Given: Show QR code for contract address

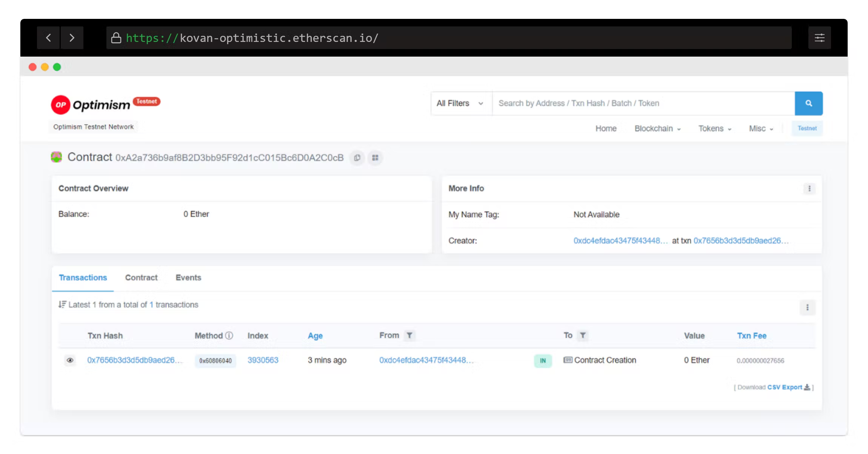Looking at the screenshot, I should click(x=375, y=158).
